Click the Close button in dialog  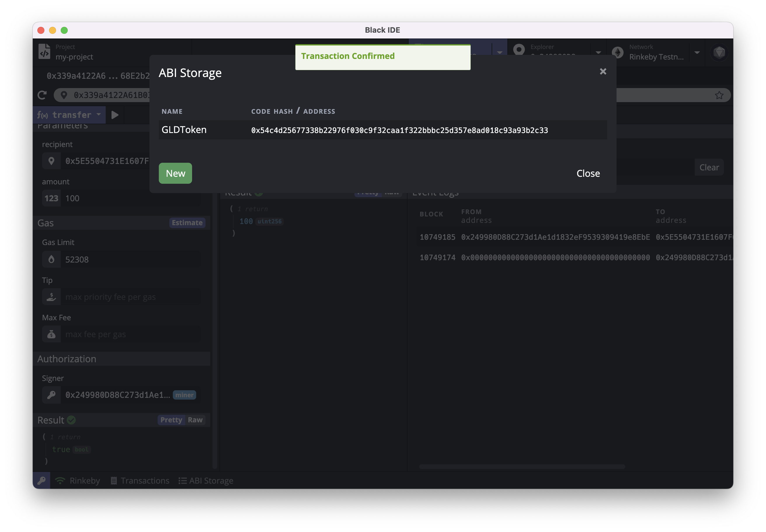pos(588,173)
